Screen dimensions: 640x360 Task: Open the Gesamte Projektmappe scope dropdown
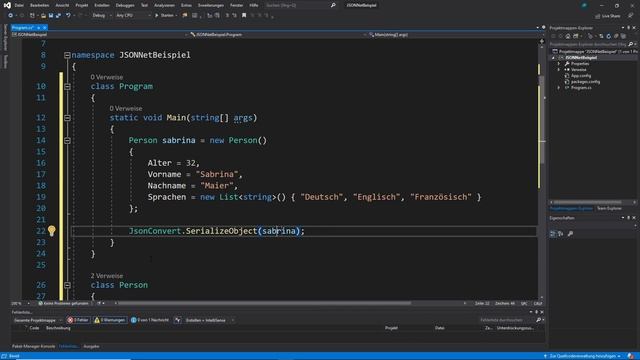pos(38,320)
